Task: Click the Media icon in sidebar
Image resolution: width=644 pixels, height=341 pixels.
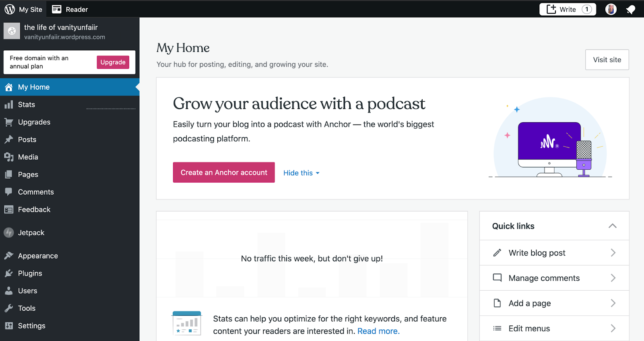Action: point(9,157)
